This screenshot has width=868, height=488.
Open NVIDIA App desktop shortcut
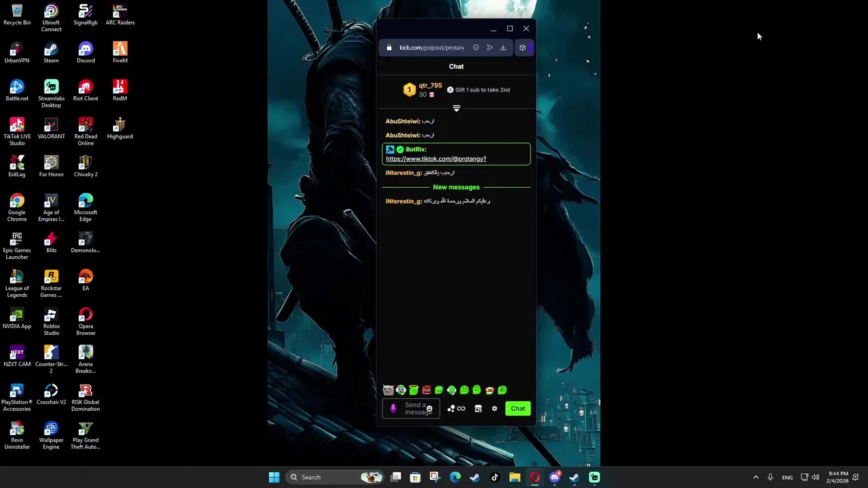coord(17,319)
